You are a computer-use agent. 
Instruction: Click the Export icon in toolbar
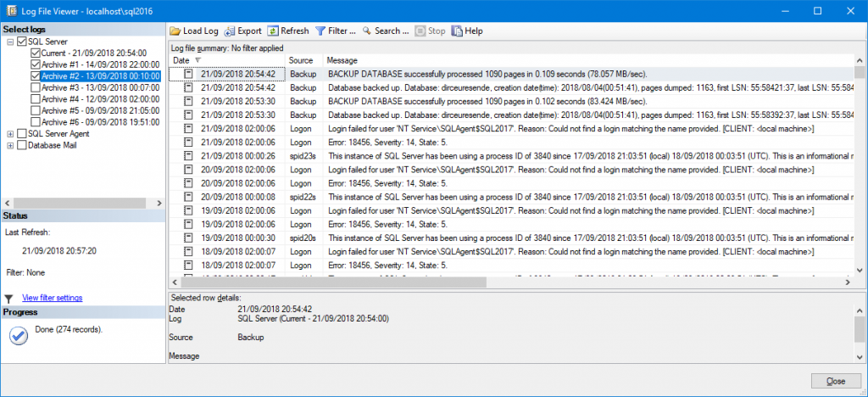pos(230,31)
